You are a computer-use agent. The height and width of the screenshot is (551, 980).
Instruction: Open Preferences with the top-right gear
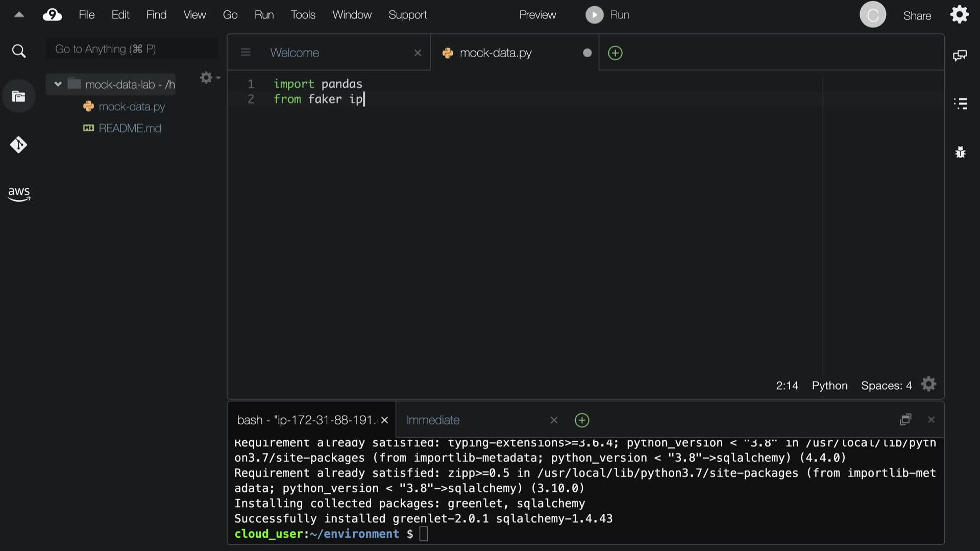(959, 15)
